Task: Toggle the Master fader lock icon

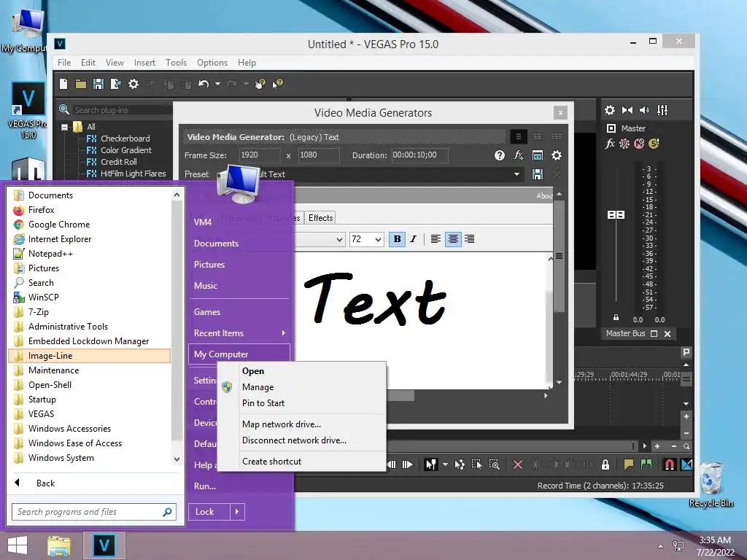Action: tap(616, 318)
